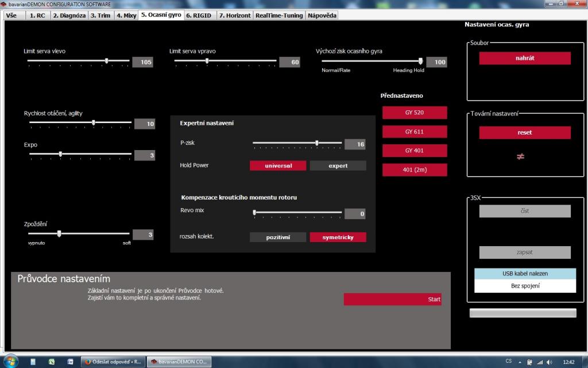
Task: Set rozsah kolekt. to symetricky
Action: pyautogui.click(x=338, y=237)
